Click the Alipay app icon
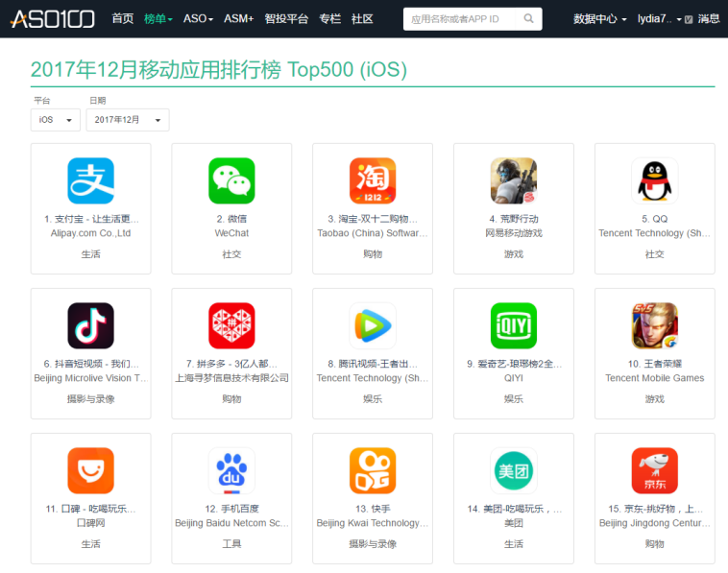 90,181
